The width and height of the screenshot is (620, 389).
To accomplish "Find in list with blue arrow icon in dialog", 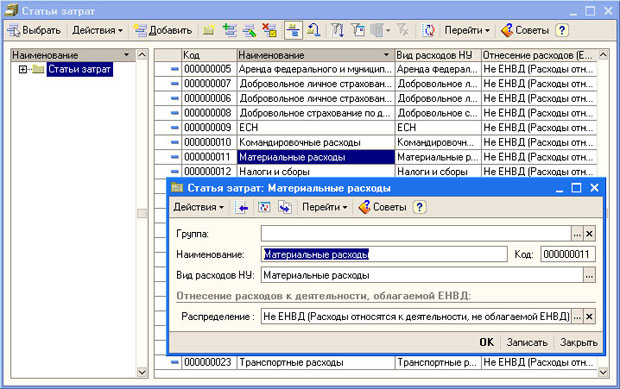I will (242, 207).
